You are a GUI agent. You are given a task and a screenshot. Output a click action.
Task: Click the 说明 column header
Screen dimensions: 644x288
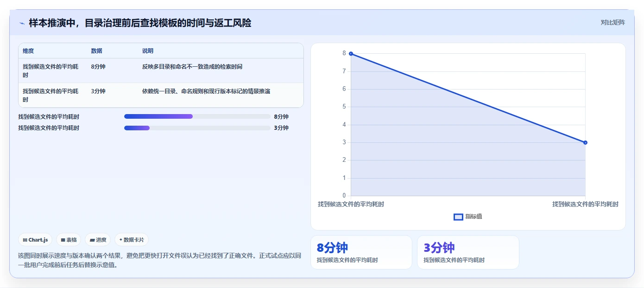click(x=148, y=51)
